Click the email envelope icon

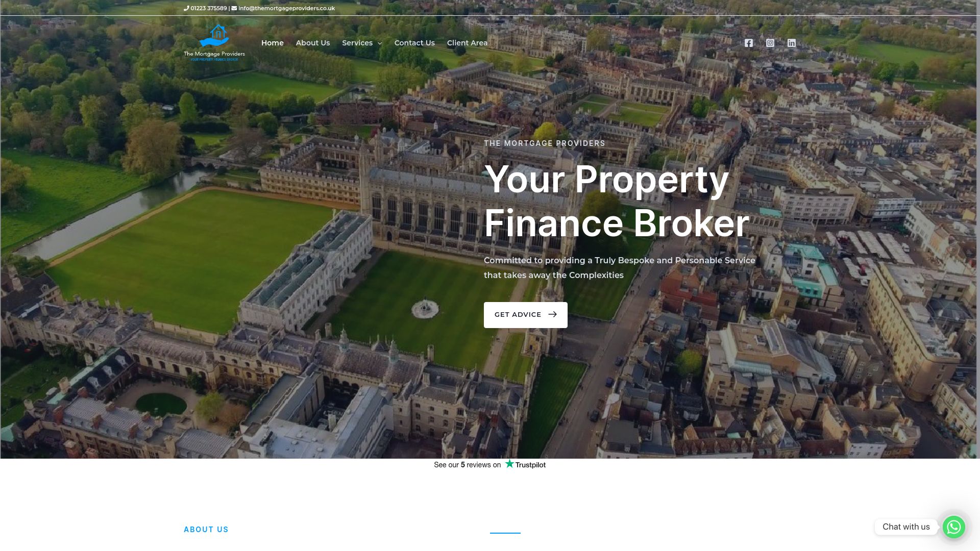[x=234, y=8]
